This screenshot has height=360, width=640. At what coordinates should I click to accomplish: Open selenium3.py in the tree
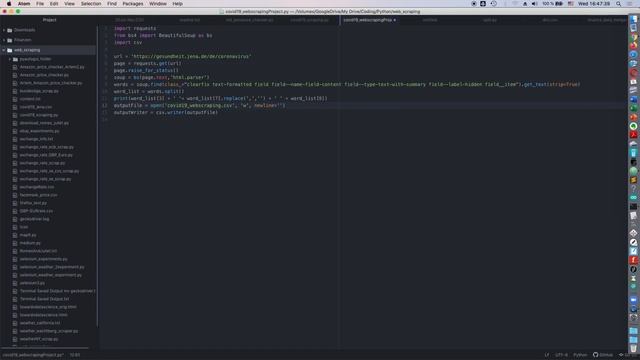(32, 283)
